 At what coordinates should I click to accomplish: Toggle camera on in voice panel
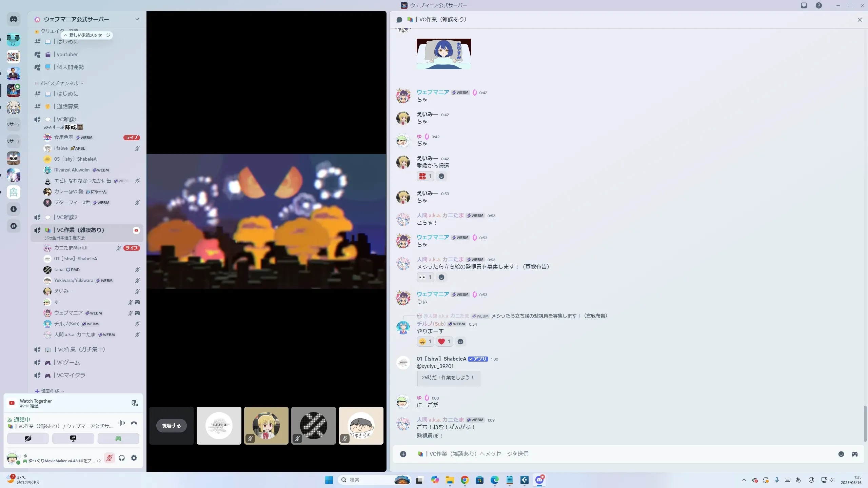point(28,439)
